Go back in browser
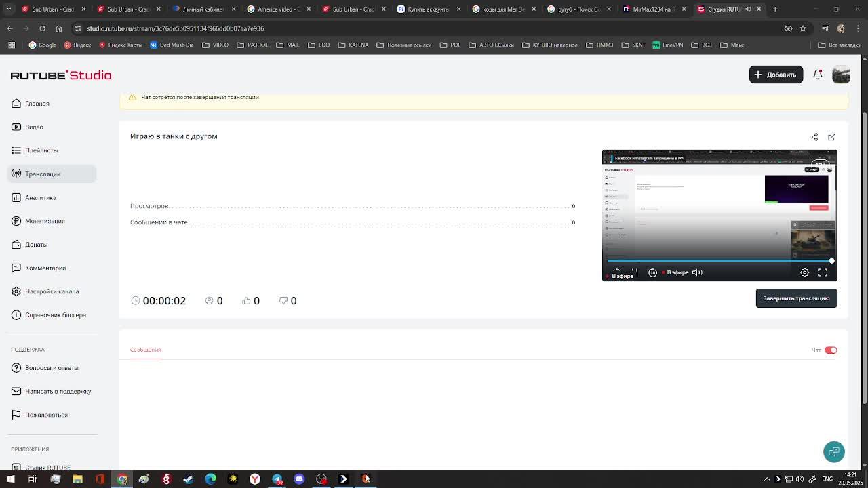 click(x=9, y=28)
